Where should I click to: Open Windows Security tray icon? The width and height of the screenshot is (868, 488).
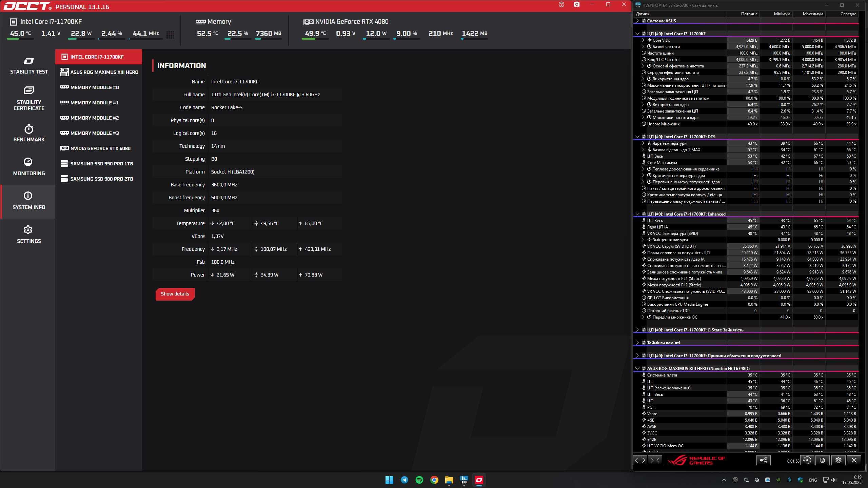click(x=800, y=480)
